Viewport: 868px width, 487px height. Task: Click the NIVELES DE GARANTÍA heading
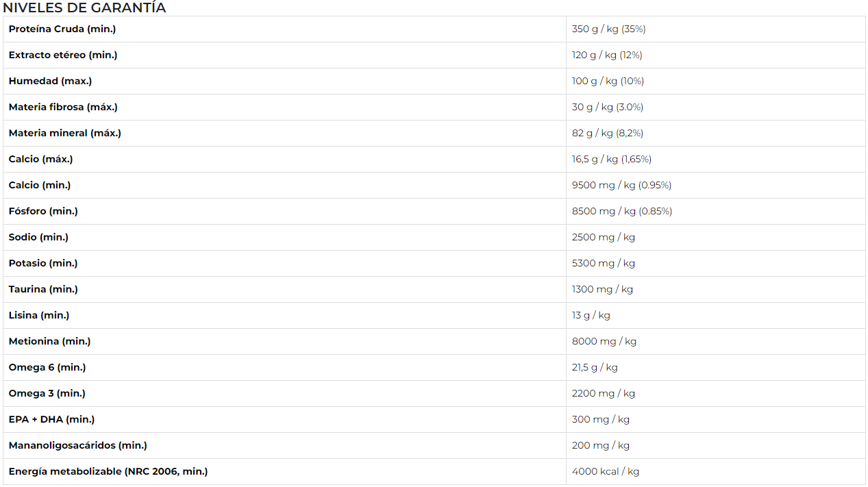[x=84, y=8]
